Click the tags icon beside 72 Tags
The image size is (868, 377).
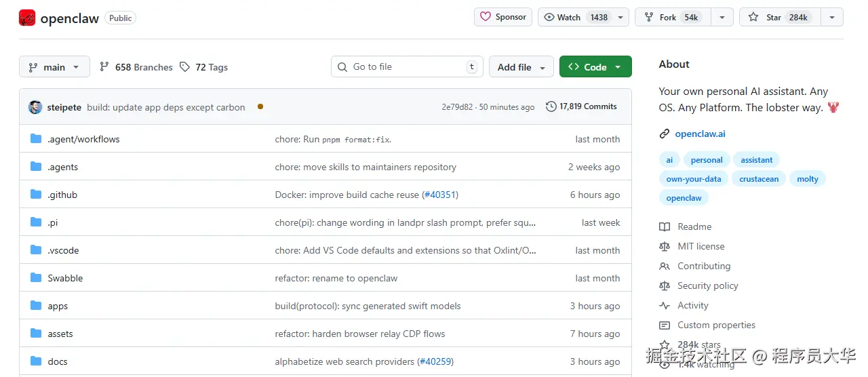pyautogui.click(x=185, y=67)
